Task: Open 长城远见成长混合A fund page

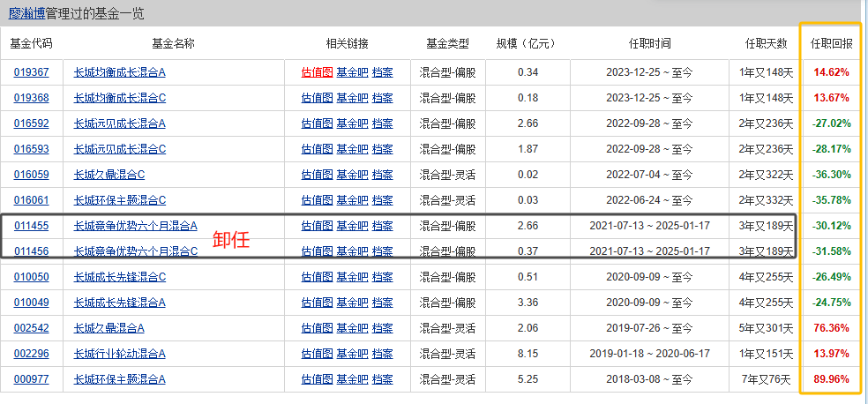Action: 120,123
